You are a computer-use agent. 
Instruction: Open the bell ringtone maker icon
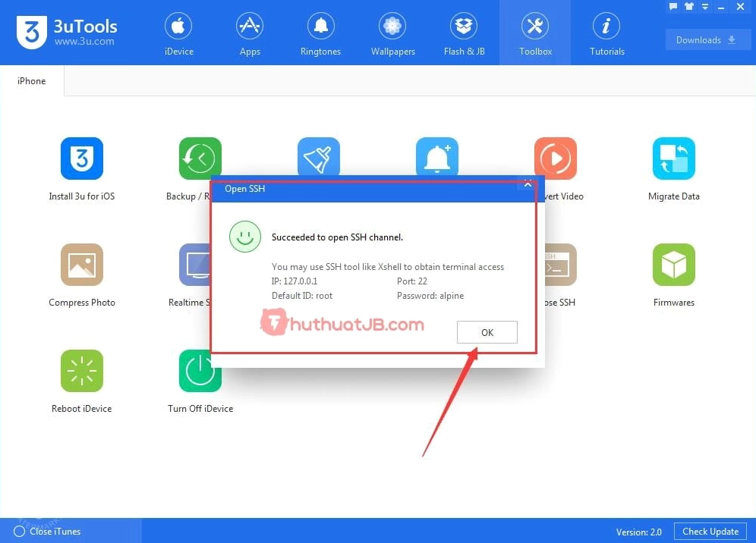[436, 156]
